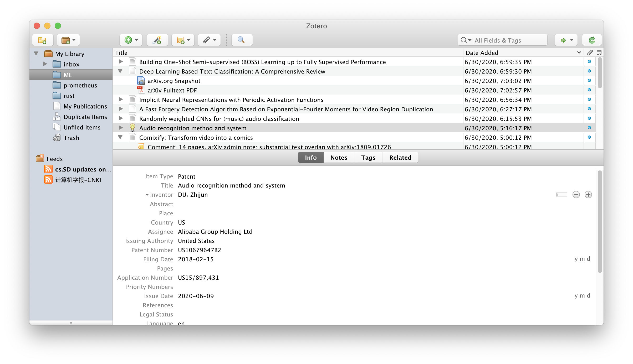
Task: Click the item list vertical scrollbar
Action: coord(600,73)
